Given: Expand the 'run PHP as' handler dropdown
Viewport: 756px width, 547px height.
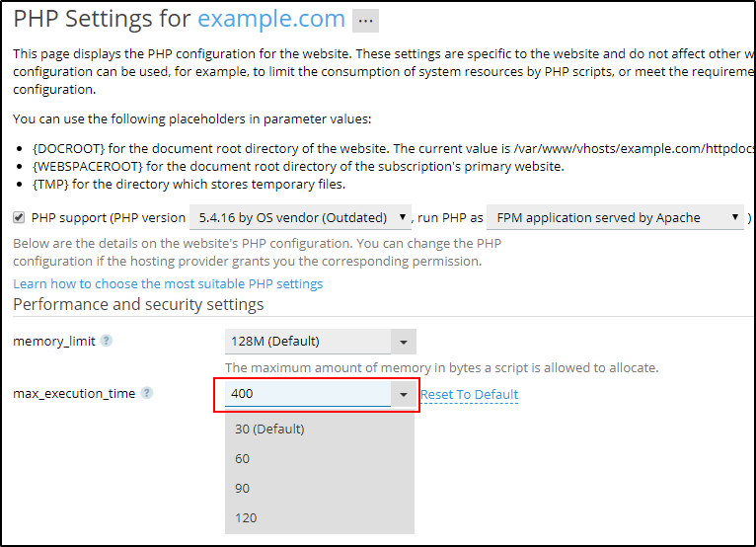Looking at the screenshot, I should pyautogui.click(x=614, y=218).
